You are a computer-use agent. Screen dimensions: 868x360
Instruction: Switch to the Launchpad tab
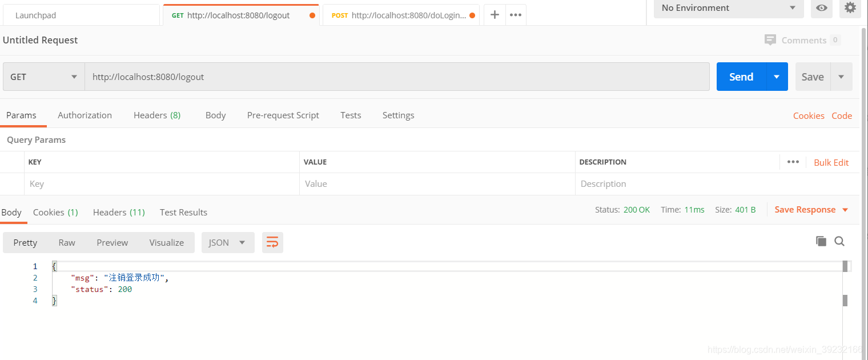point(80,15)
